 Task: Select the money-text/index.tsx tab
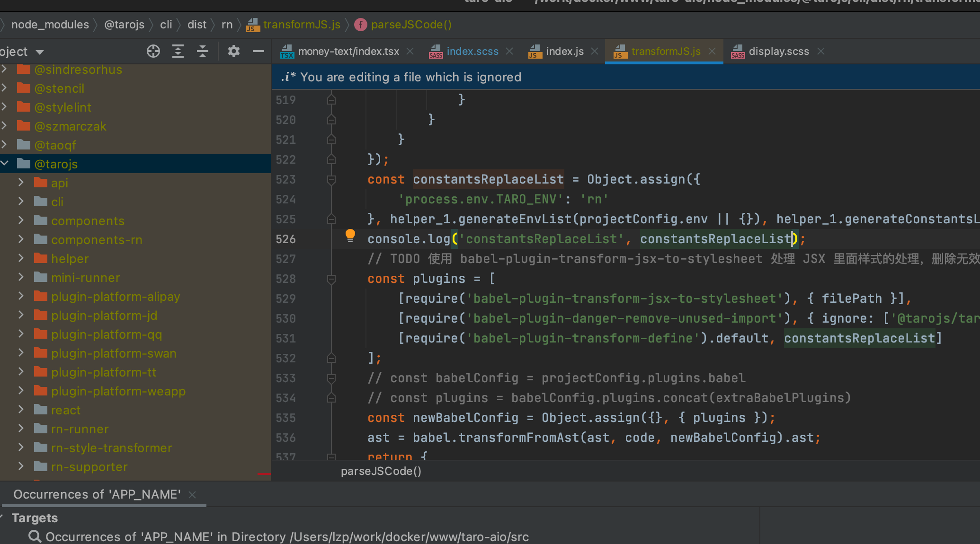[349, 51]
